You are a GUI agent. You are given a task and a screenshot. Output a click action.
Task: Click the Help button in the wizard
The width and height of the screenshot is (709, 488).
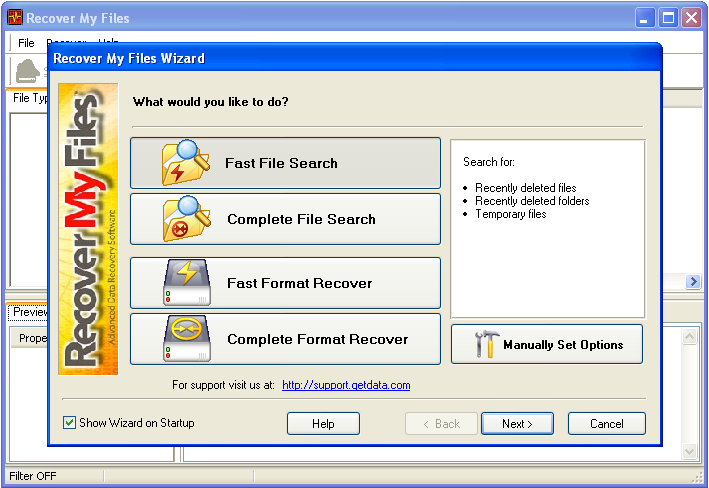pos(323,424)
